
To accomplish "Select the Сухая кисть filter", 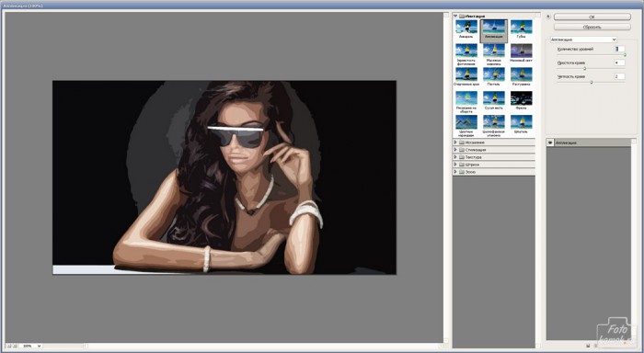I will [494, 98].
